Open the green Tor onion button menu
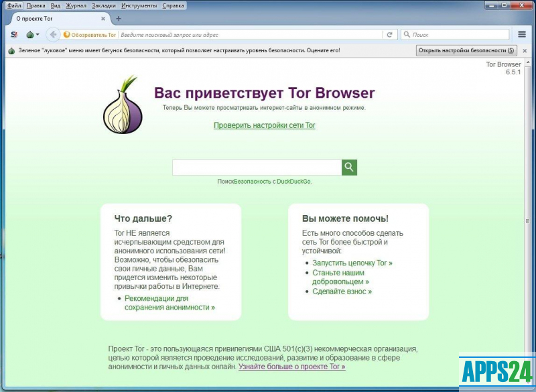 pyautogui.click(x=32, y=35)
